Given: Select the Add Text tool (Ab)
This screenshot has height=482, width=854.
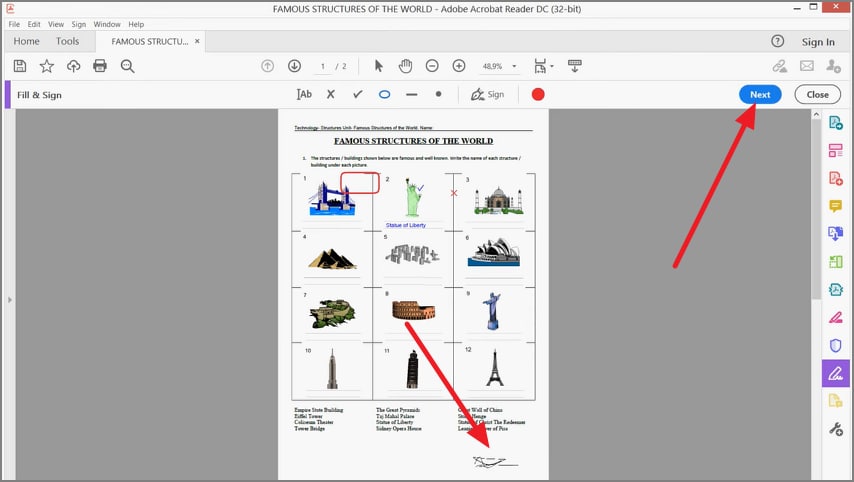Looking at the screenshot, I should (x=304, y=94).
